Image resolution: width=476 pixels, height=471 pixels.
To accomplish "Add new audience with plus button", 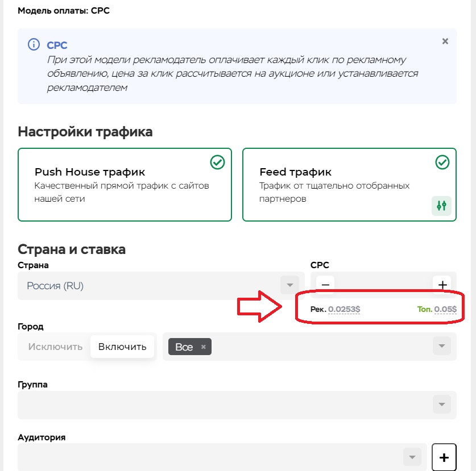I will (444, 457).
